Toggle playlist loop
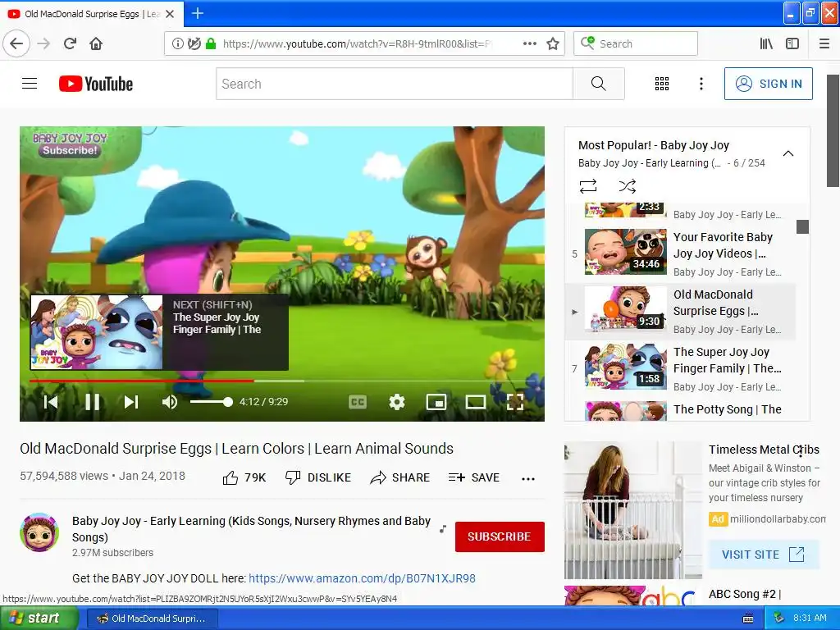Viewport: 840px width, 630px height. [x=587, y=186]
